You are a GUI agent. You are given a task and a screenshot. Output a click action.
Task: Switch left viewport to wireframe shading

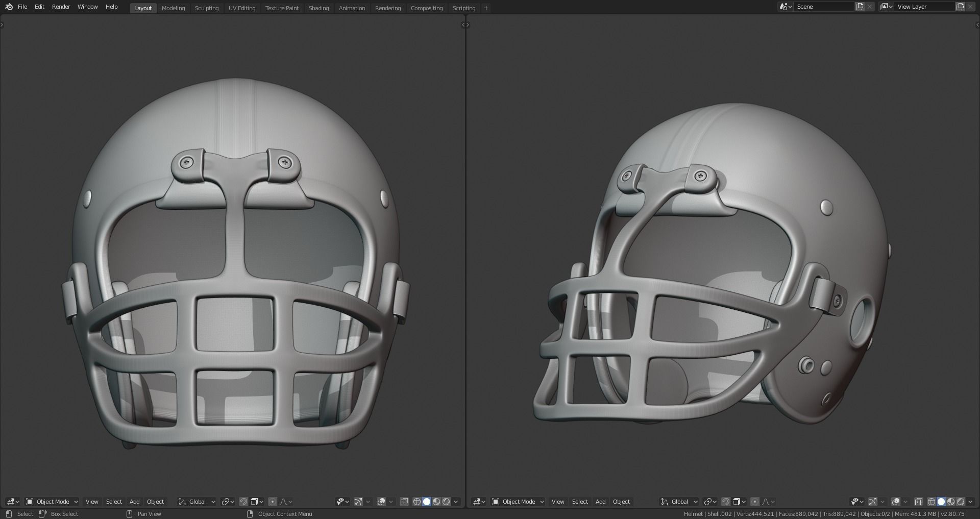417,502
